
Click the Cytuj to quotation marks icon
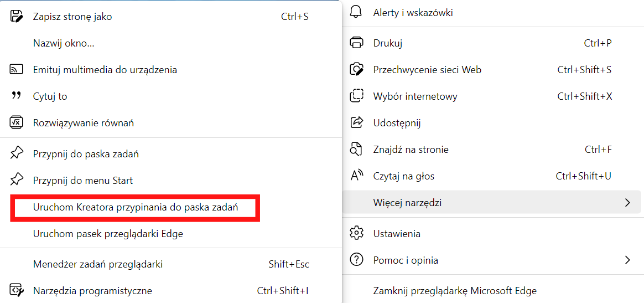pos(16,96)
